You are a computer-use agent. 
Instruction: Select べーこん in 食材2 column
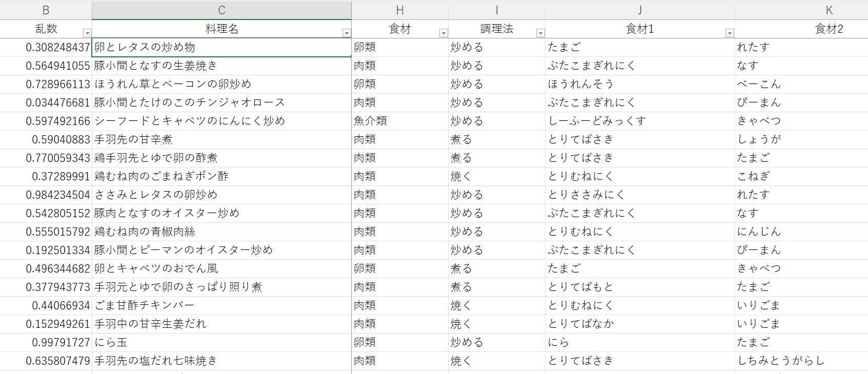[801, 85]
